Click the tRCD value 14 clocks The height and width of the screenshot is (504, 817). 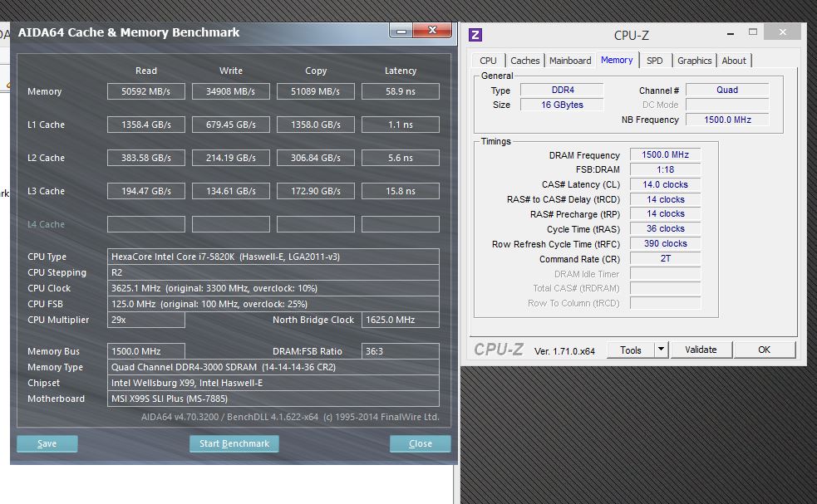pyautogui.click(x=666, y=199)
